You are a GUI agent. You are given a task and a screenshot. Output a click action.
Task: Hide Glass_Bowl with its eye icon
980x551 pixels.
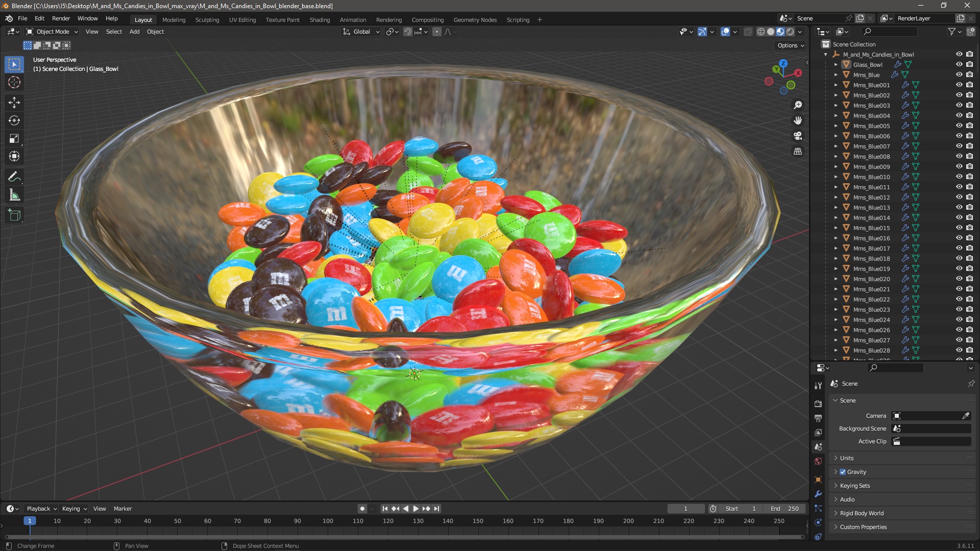click(x=959, y=64)
